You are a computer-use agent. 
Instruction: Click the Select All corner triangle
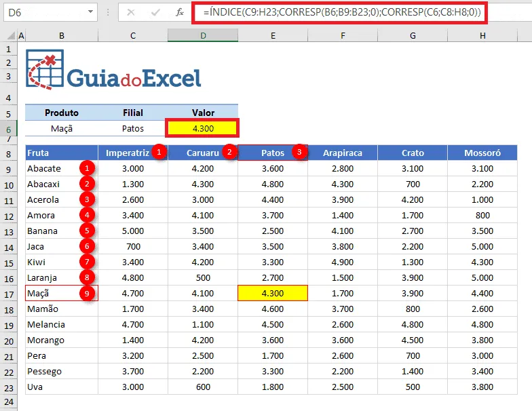12,35
